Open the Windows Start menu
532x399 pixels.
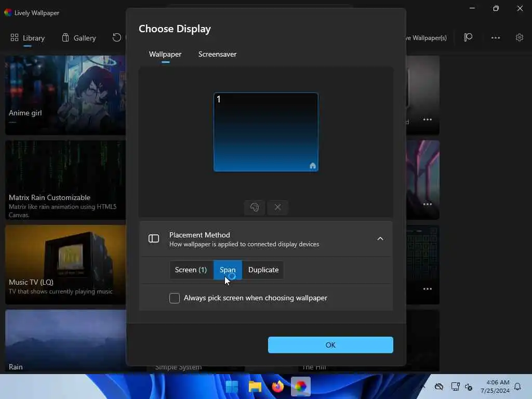click(232, 387)
